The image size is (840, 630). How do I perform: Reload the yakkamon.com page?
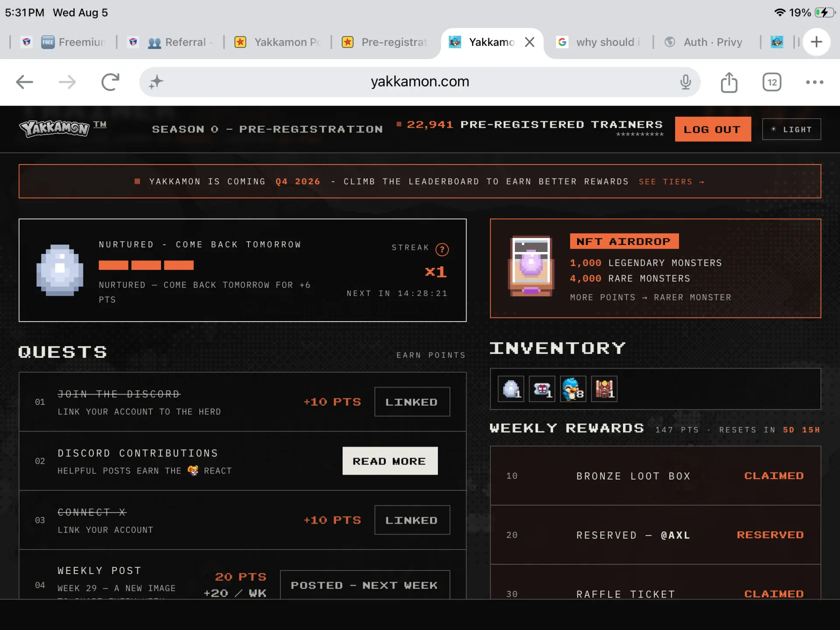(x=110, y=82)
